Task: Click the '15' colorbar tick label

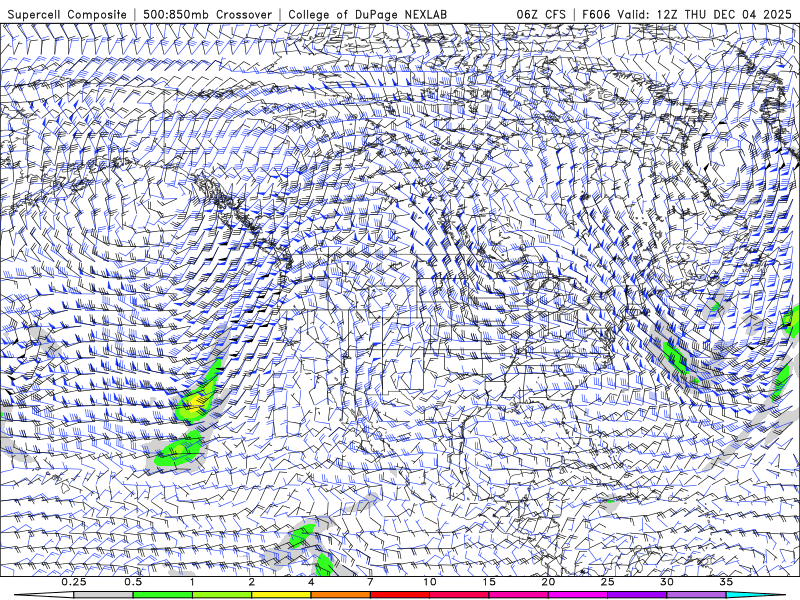Action: click(x=489, y=582)
